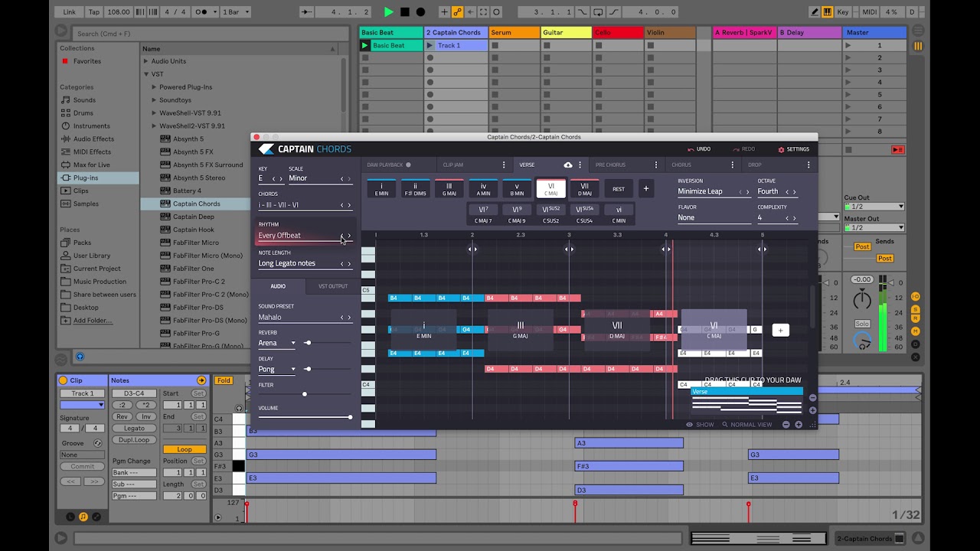Click next arrow for Rhythm Every Offbeat
This screenshot has width=980, height=551.
click(350, 236)
